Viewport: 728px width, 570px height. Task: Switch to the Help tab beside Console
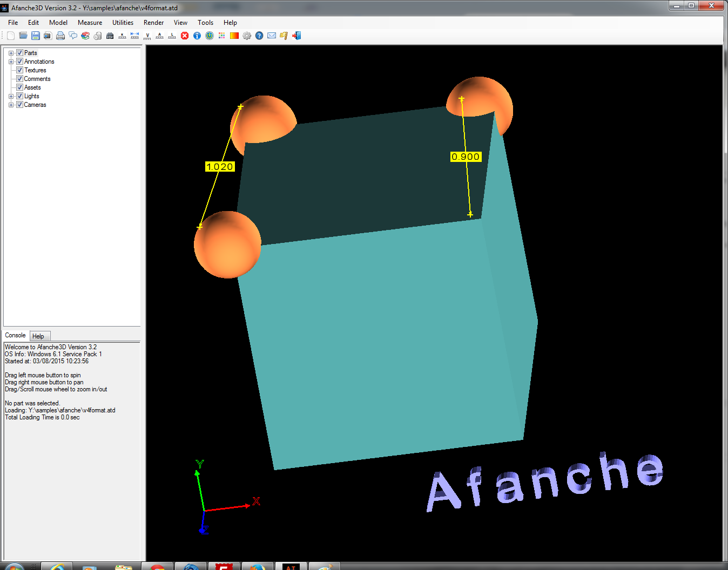click(x=38, y=336)
